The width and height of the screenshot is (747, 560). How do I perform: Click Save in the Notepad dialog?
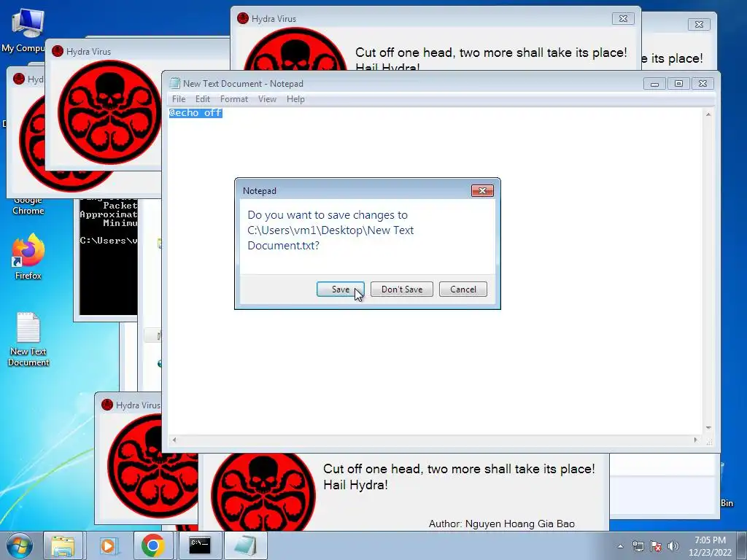(x=340, y=289)
